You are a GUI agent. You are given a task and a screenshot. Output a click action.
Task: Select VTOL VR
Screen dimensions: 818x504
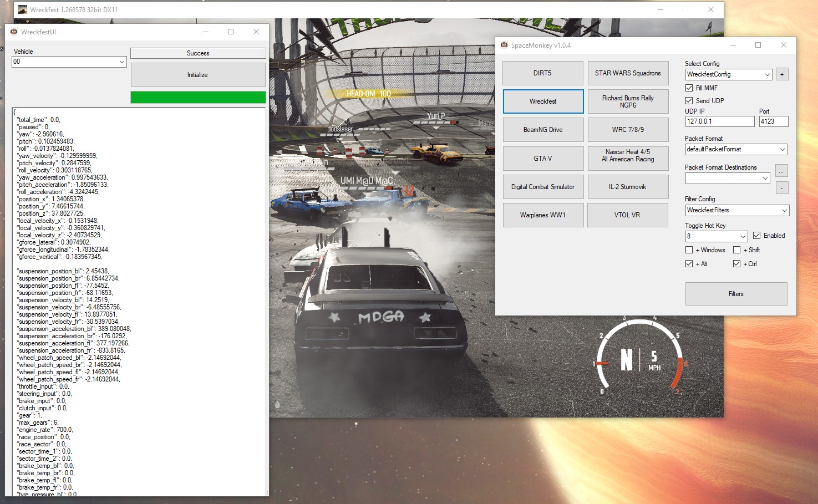click(628, 215)
